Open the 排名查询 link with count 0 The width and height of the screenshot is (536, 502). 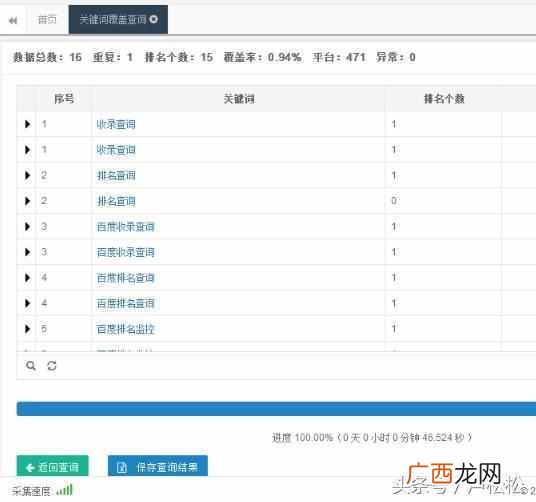[116, 201]
